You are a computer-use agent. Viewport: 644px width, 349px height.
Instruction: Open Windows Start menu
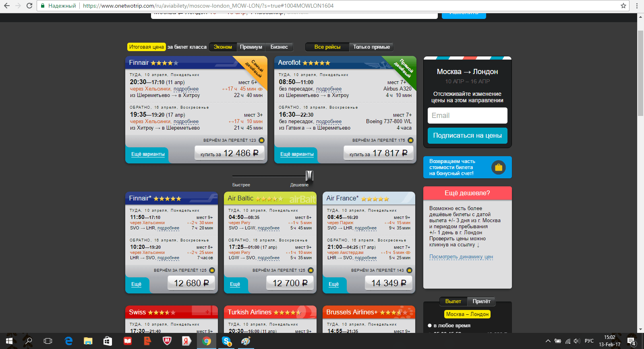pos(9,341)
